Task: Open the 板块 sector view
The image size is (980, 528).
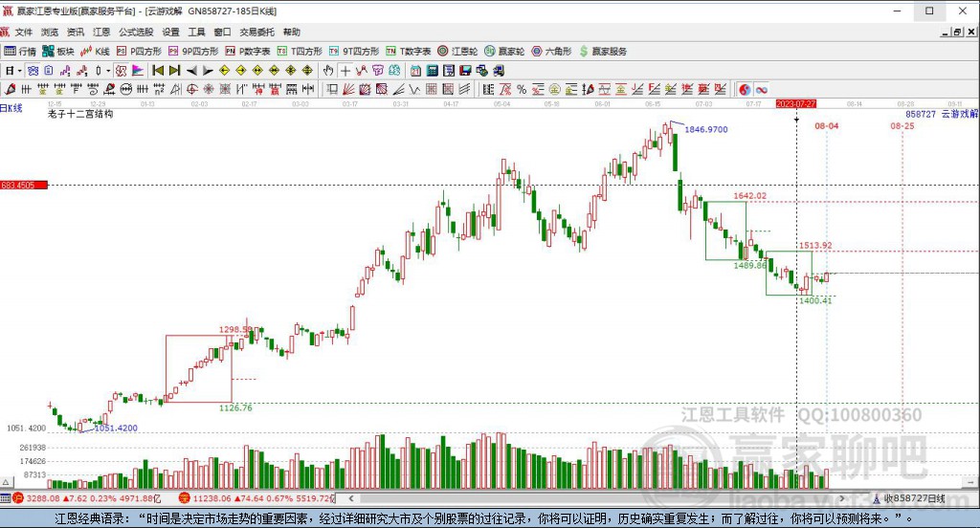Action: coord(58,52)
